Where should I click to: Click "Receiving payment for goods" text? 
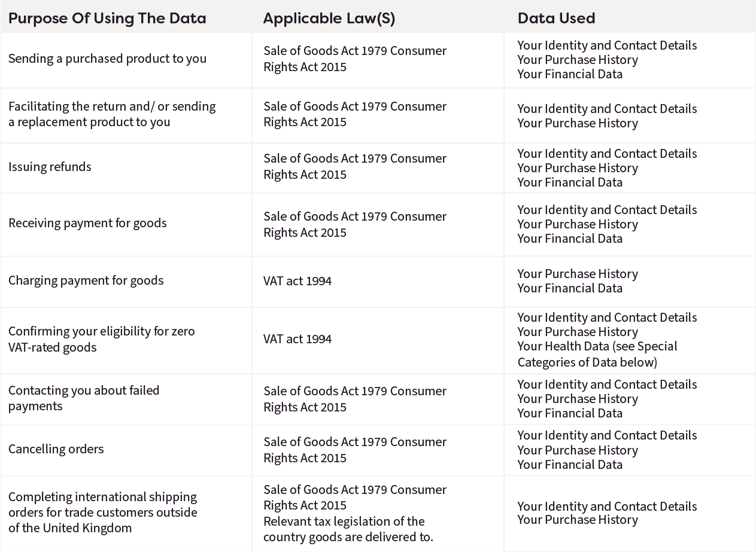[87, 223]
